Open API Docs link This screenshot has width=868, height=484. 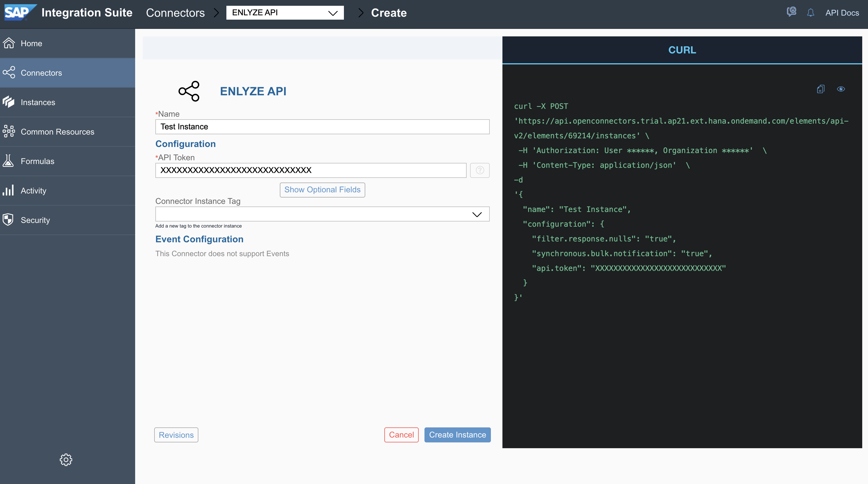coord(842,13)
